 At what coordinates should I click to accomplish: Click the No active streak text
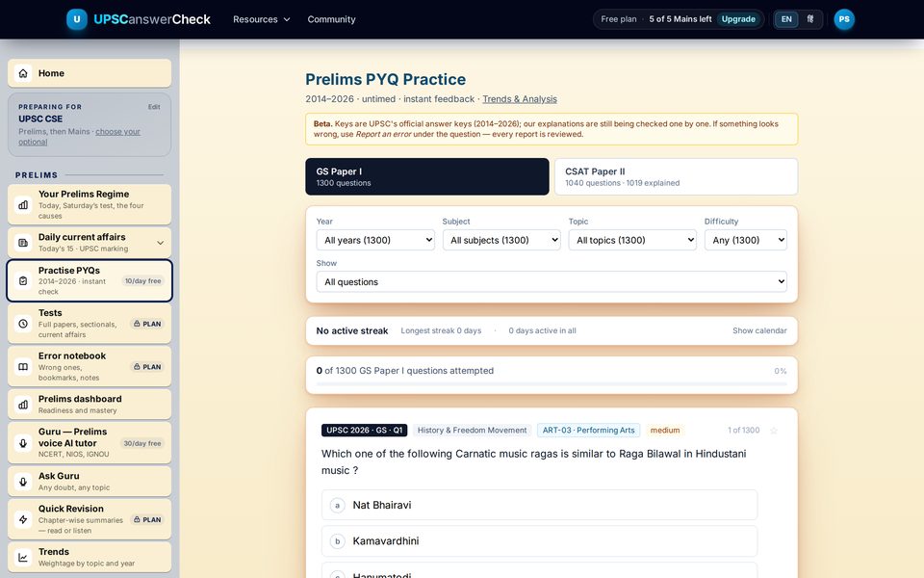(352, 330)
